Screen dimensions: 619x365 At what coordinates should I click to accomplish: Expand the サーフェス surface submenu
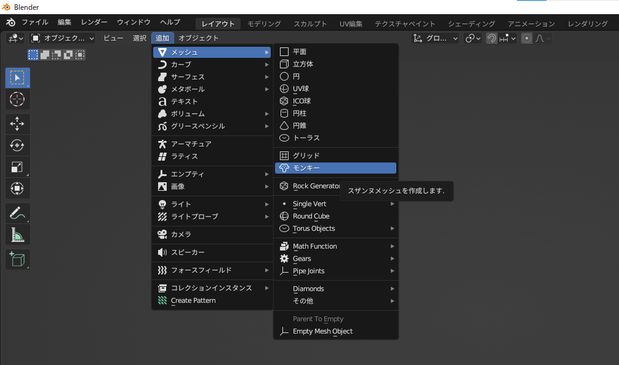click(x=212, y=77)
